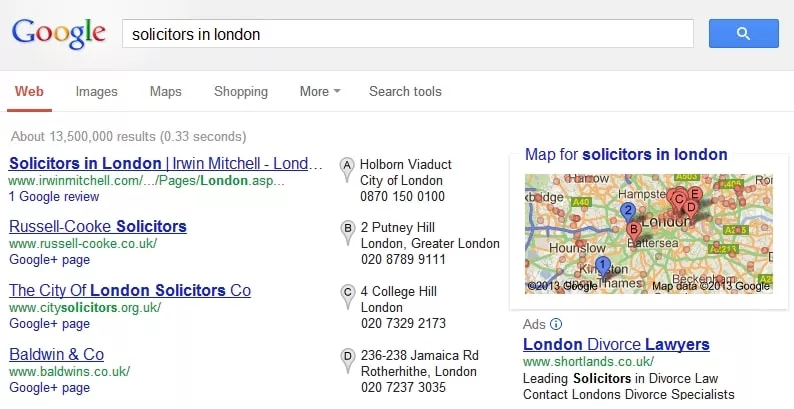The width and height of the screenshot is (794, 409).
Task: Open the Shopping tab
Action: click(241, 92)
